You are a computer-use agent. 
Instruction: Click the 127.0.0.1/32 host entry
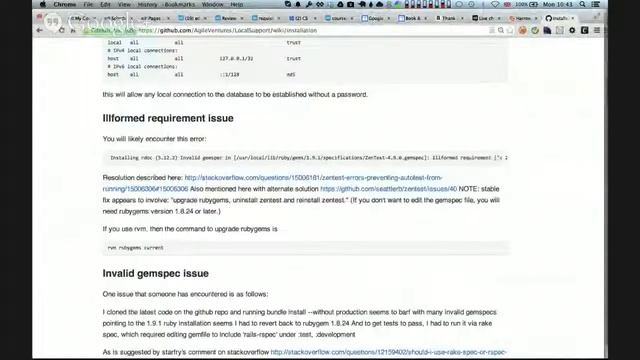pos(236,59)
